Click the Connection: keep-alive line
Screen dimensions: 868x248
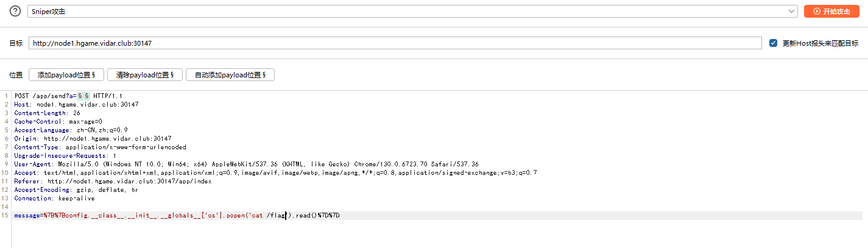(54, 199)
